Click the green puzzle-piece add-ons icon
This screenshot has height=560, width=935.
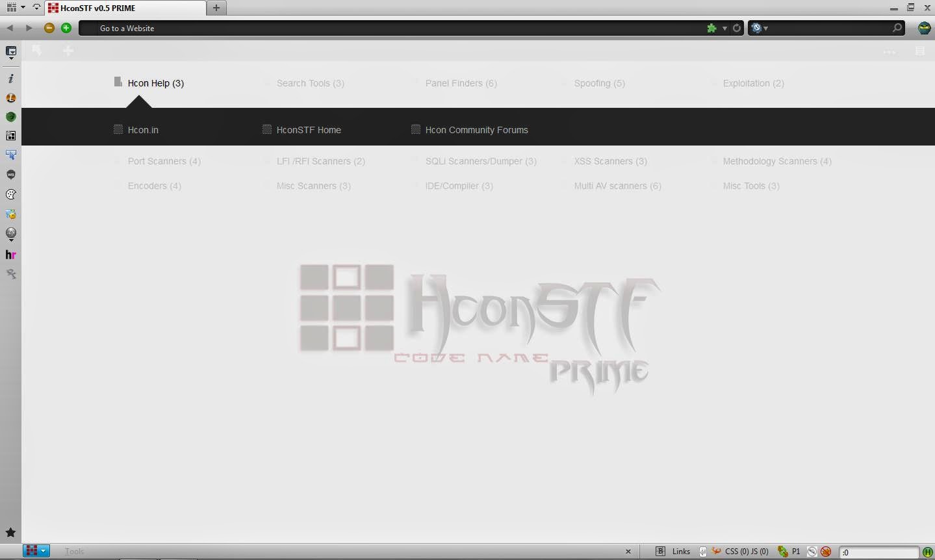click(712, 28)
